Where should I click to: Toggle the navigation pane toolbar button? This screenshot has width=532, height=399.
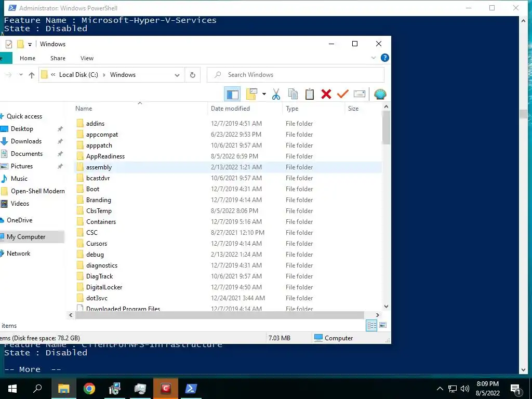pyautogui.click(x=232, y=94)
